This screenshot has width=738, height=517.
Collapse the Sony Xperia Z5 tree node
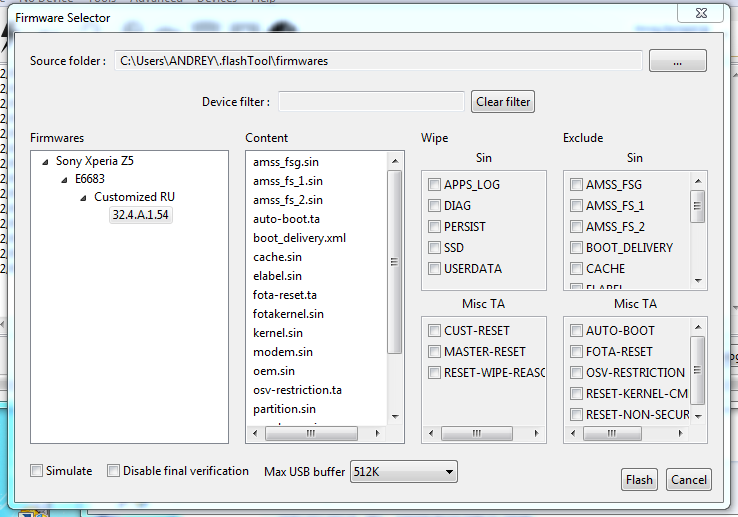46,160
